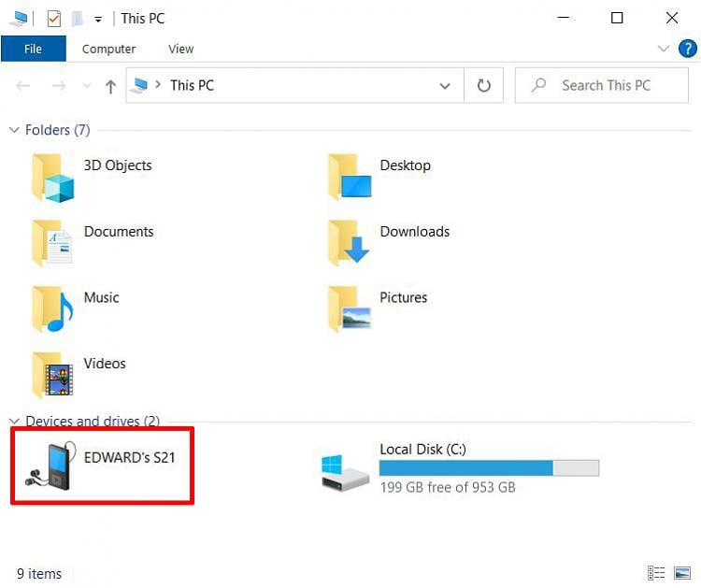Open recent locations dropdown arrow
This screenshot has height=588, width=701.
pyautogui.click(x=87, y=85)
